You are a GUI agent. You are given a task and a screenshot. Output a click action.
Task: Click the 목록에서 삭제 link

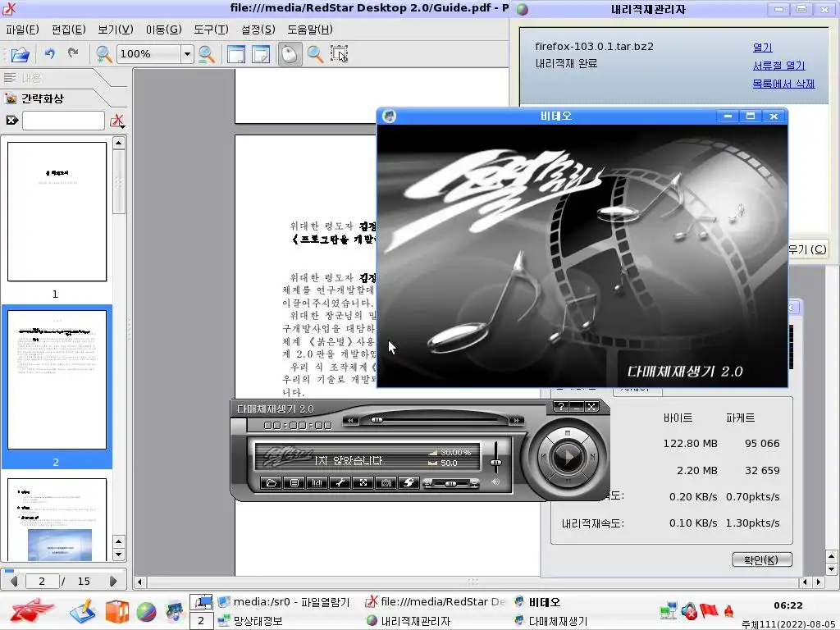click(x=783, y=84)
